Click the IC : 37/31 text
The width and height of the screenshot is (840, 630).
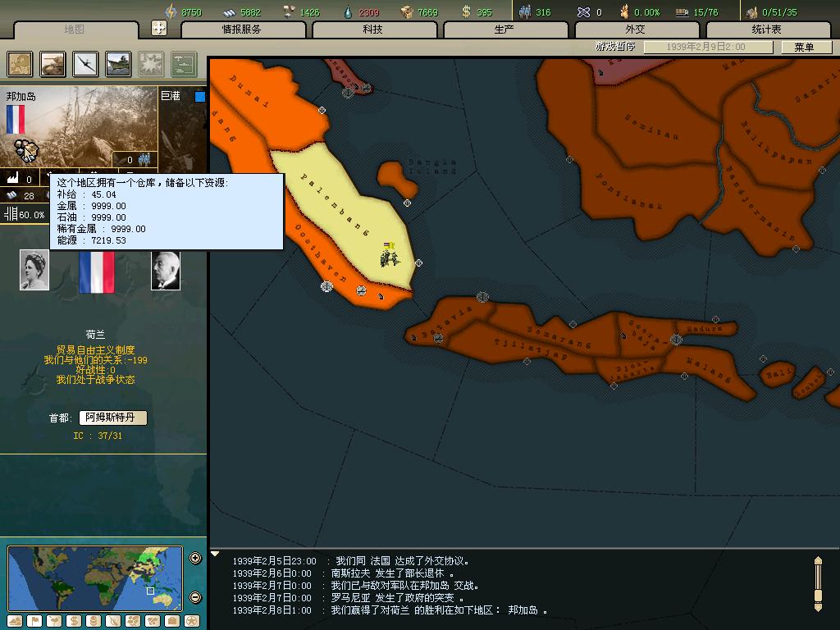[x=98, y=436]
